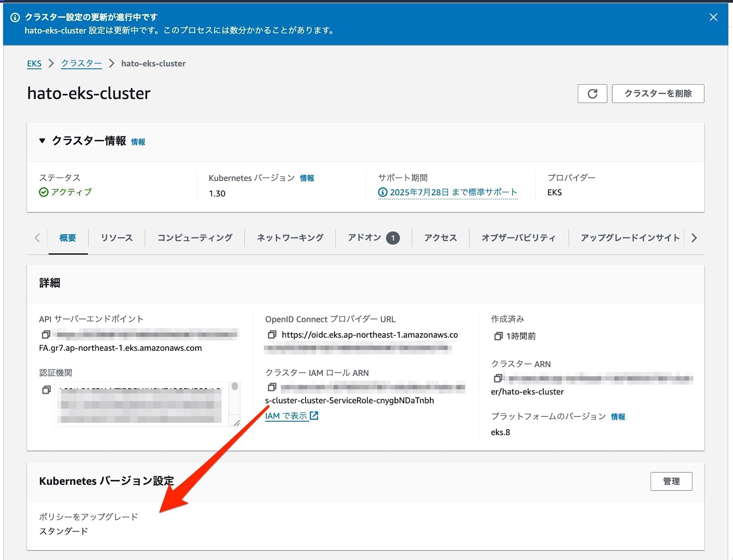Viewport: 733px width, 560px height.
Task: Copy the 作成済み creation time
Action: [x=498, y=336]
